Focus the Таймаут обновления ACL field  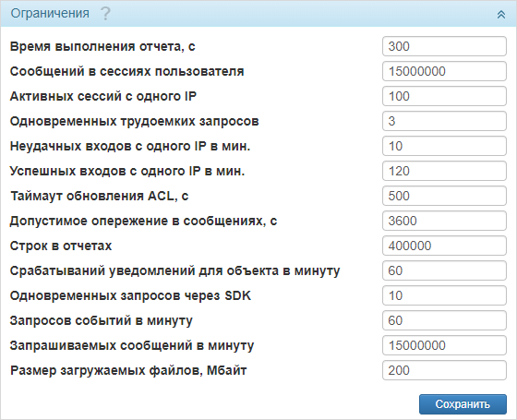coord(444,196)
